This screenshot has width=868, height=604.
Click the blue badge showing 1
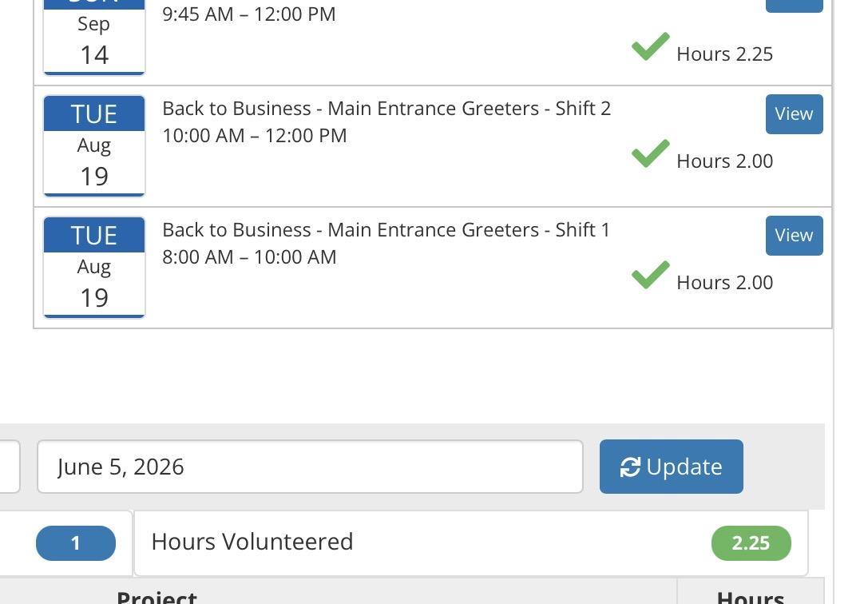tap(76, 543)
